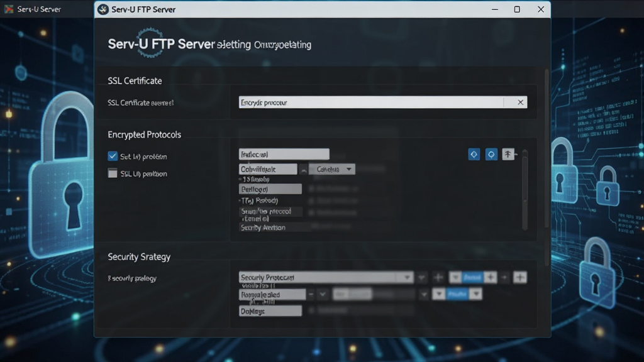Open the Security Protocol dropdown arrow
The image size is (644, 362).
407,277
